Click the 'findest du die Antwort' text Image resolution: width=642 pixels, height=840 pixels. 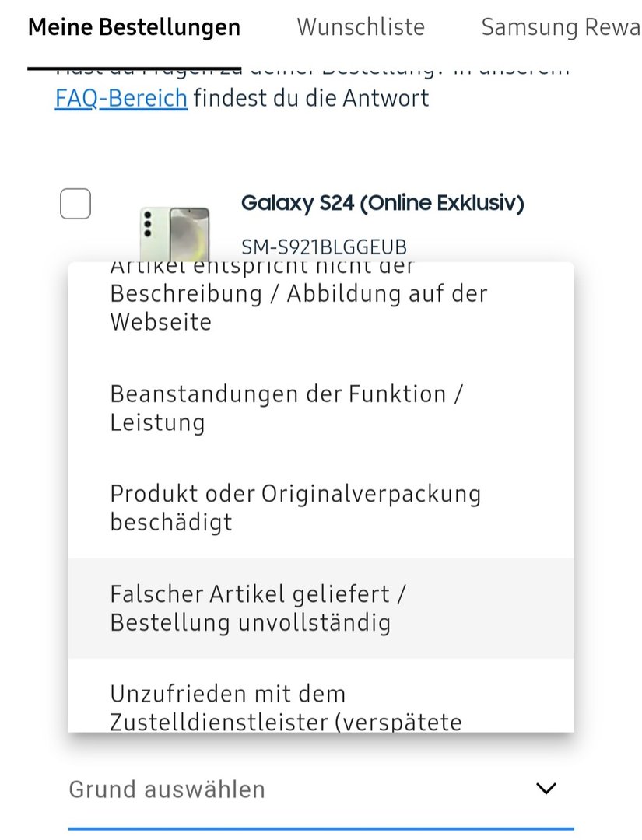coord(311,99)
